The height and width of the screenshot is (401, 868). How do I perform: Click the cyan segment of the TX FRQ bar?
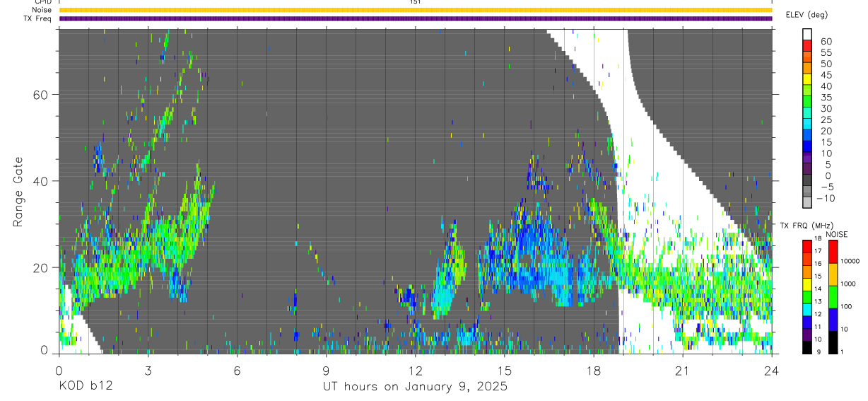point(807,310)
